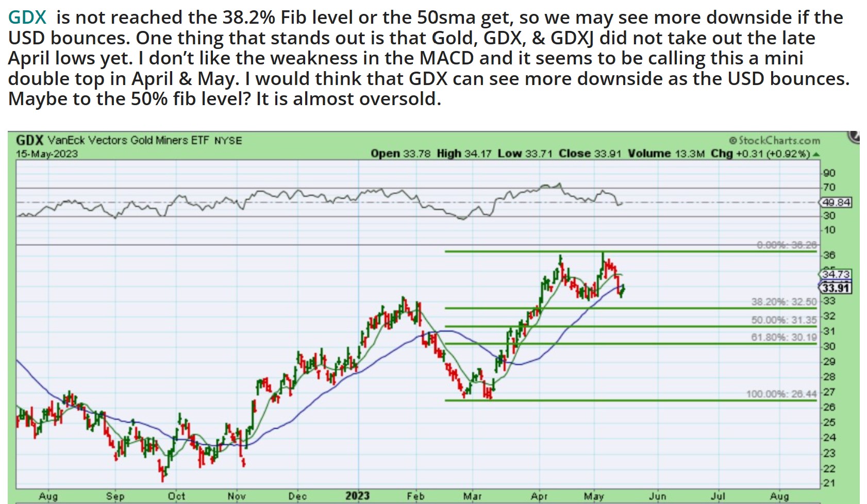Screen dimensions: 867x504
Task: Click the 34.73 price tag on the axis
Action: (x=836, y=274)
